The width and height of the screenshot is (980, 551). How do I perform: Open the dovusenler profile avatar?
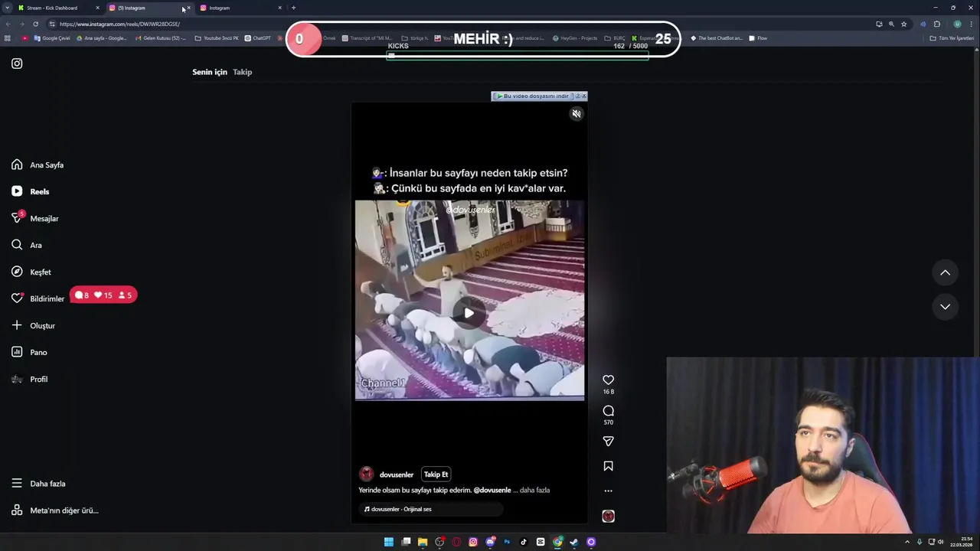367,474
